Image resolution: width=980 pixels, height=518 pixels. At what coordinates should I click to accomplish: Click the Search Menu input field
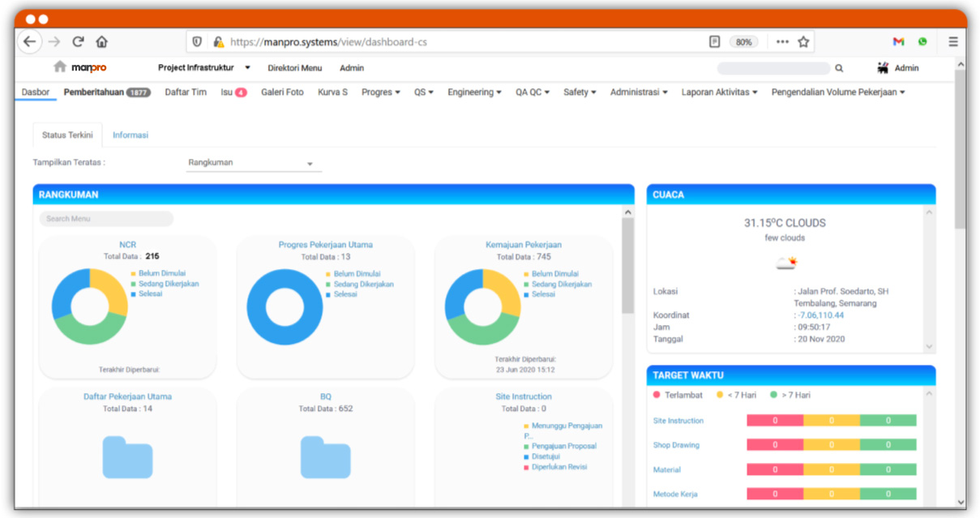[x=106, y=219]
